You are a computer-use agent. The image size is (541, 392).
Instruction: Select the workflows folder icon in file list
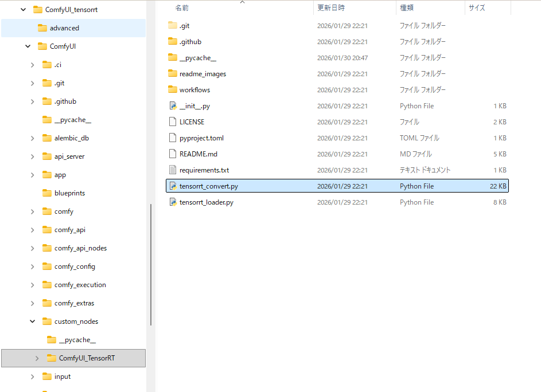pos(173,90)
